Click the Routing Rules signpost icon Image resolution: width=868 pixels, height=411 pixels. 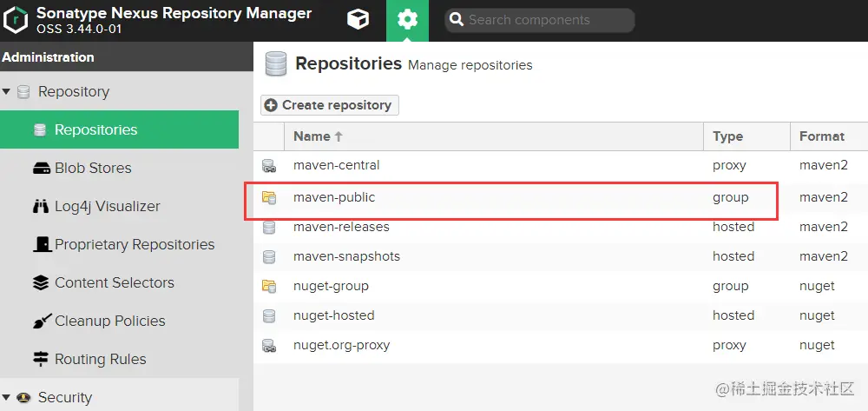[x=41, y=359]
